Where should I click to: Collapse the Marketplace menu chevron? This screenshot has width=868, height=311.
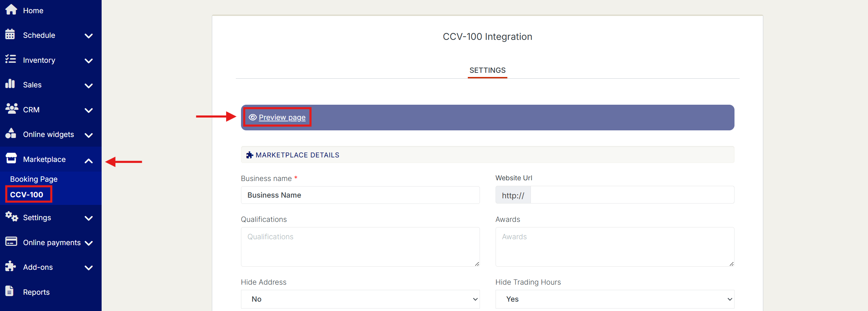coord(89,161)
